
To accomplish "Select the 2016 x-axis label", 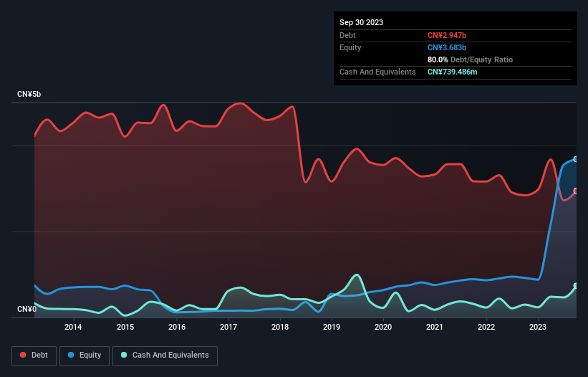I will click(177, 327).
